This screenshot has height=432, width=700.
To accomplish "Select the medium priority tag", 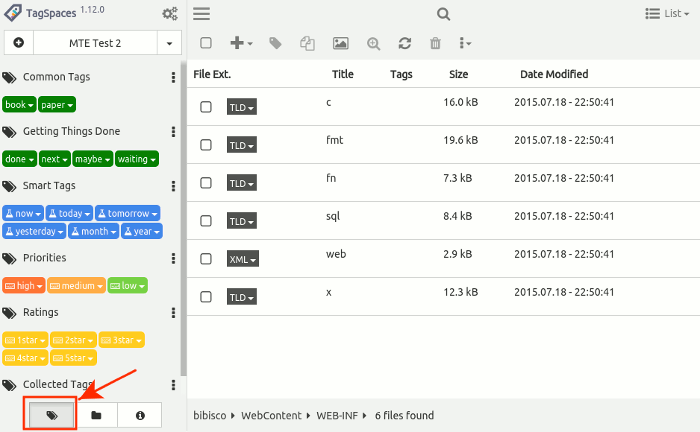I will (x=76, y=286).
